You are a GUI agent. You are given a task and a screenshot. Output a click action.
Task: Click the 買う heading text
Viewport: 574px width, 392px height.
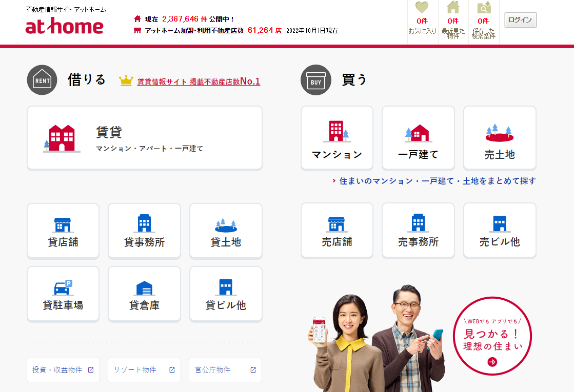[x=354, y=80]
